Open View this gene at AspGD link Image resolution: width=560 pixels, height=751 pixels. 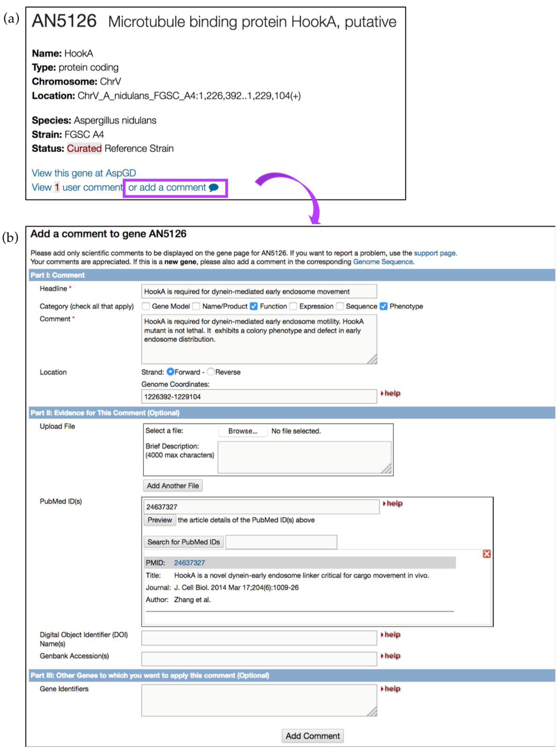pos(84,173)
